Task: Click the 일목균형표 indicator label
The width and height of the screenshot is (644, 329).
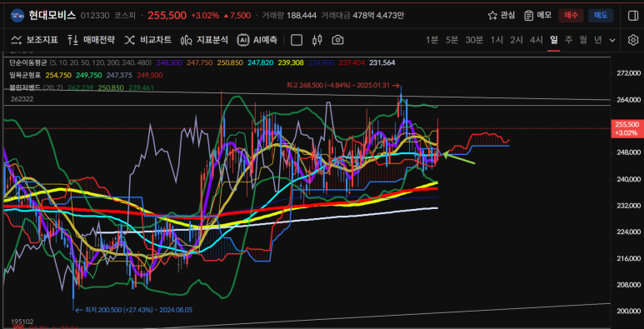Action: click(25, 75)
